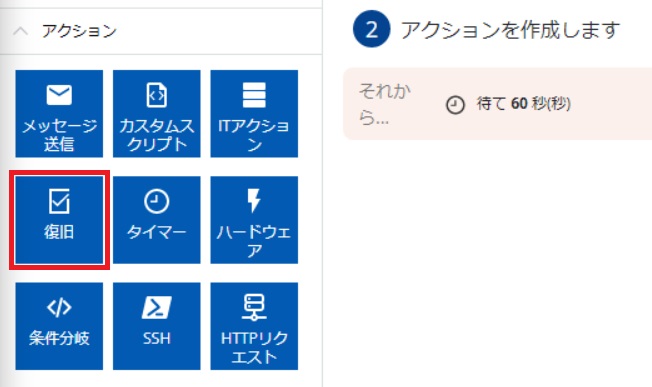
Task: Click the ハードウェア text label
Action: point(254,241)
